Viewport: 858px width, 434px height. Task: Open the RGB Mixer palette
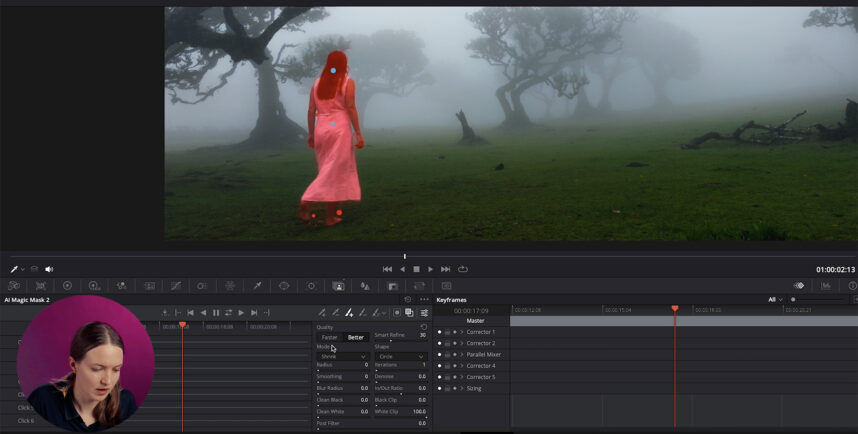121,286
